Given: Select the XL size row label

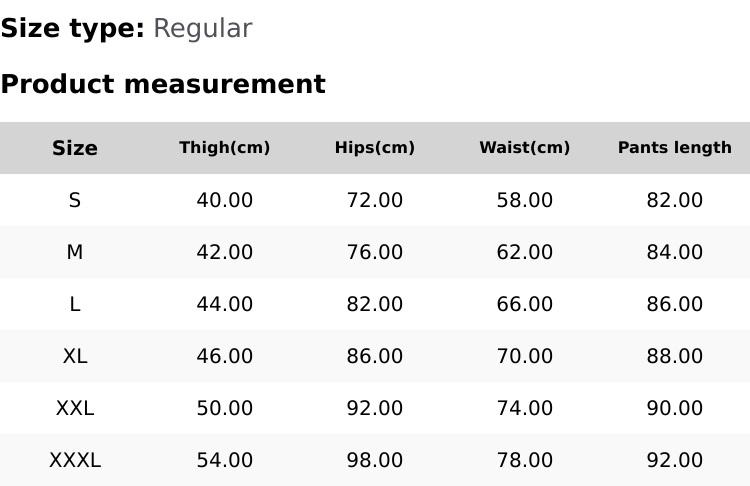Looking at the screenshot, I should pyautogui.click(x=75, y=356).
